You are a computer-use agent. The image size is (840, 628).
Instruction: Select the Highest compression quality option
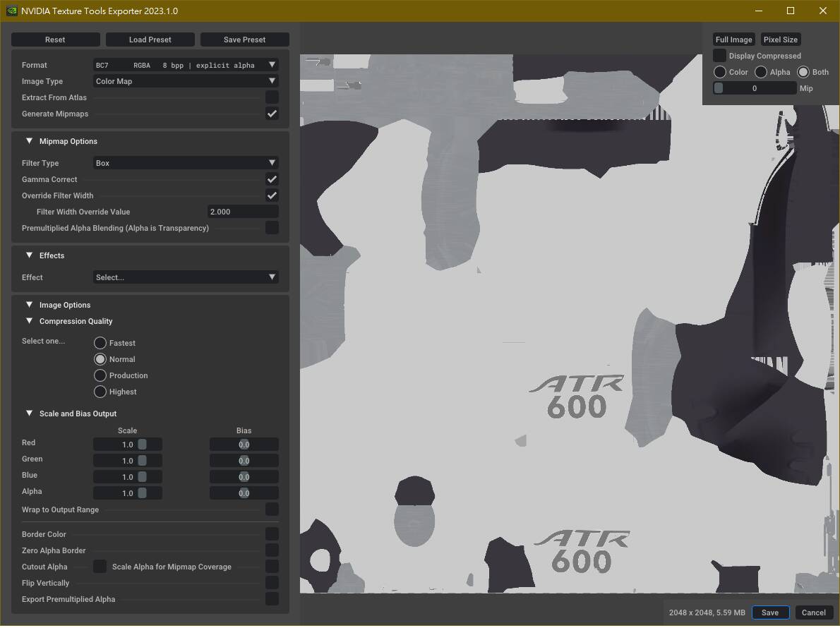pyautogui.click(x=100, y=392)
